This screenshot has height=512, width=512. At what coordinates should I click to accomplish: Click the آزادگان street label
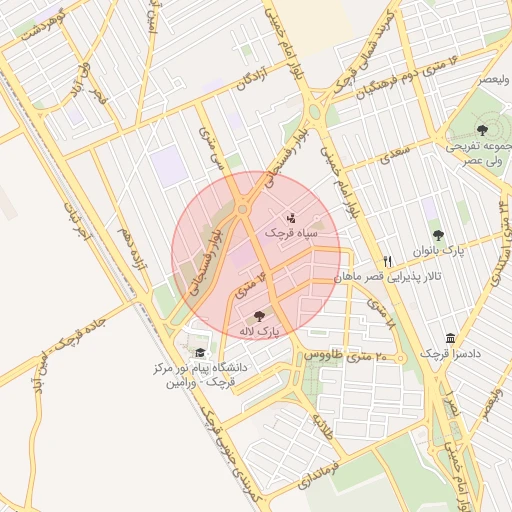(x=252, y=79)
